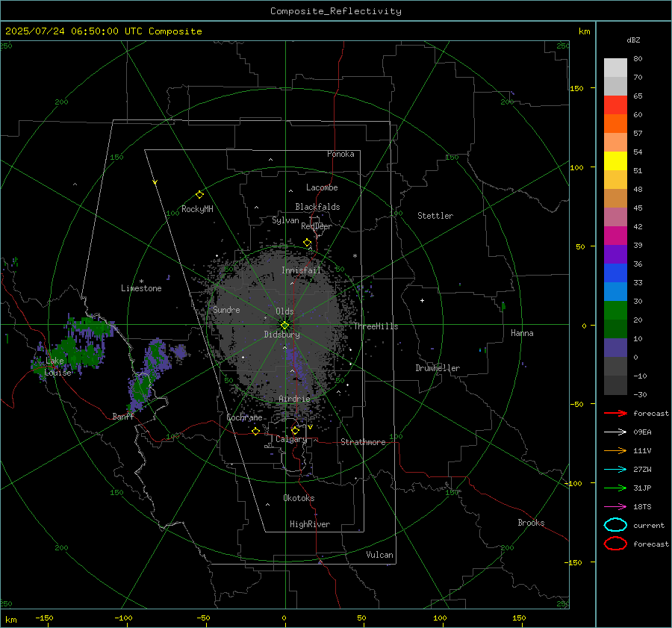
Task: Click the green 20 dBZ color swatch
Action: coord(615,310)
